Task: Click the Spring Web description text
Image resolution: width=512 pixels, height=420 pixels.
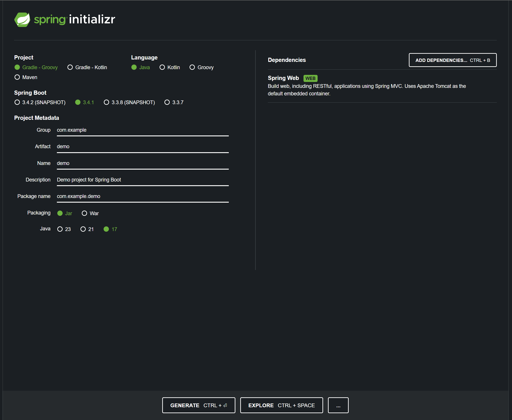Action: (x=367, y=90)
